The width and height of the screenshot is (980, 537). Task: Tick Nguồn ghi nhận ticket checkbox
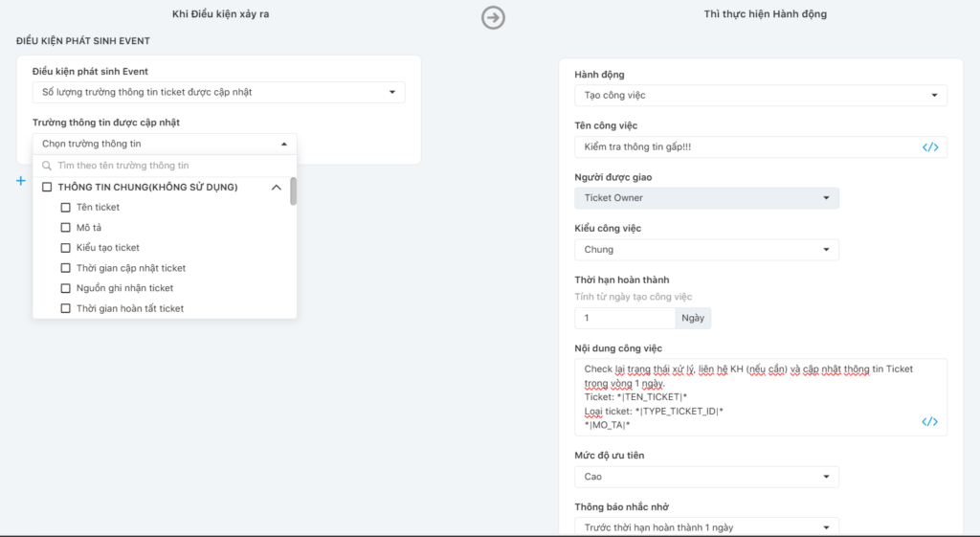tap(66, 288)
